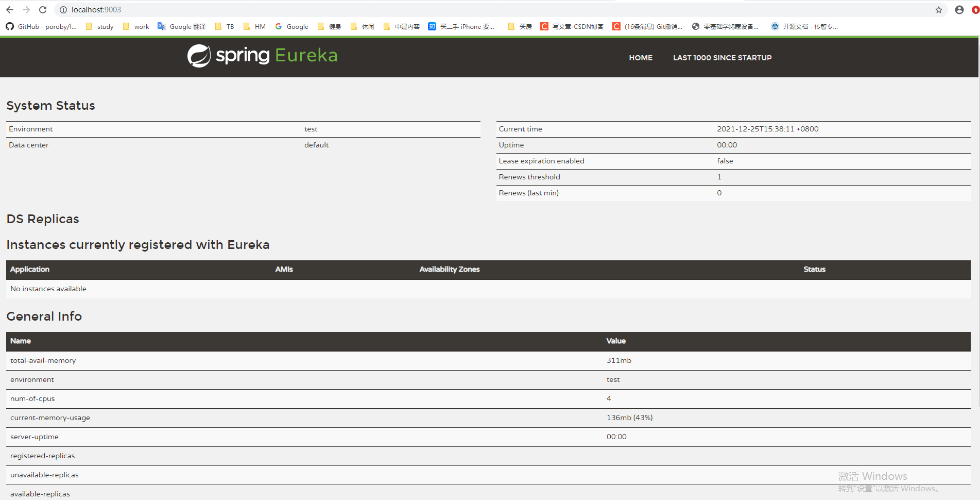This screenshot has width=980, height=500.
Task: Click the unavailable-replicas row label
Action: (44, 475)
